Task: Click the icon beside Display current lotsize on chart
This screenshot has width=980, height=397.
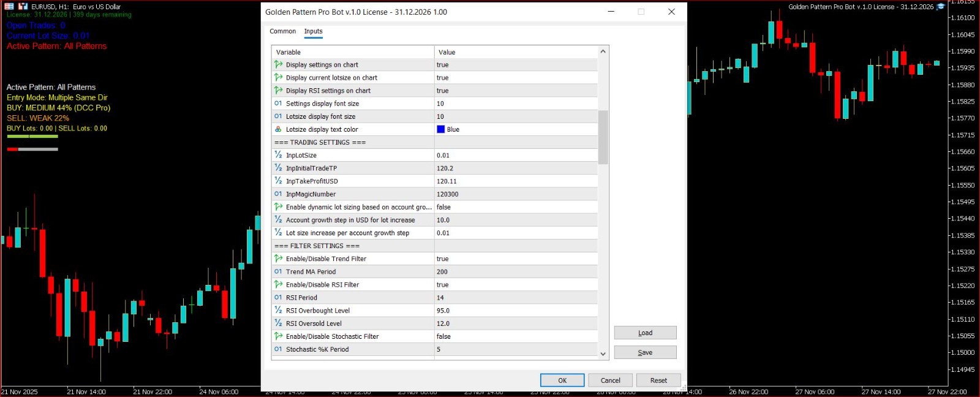Action: click(x=278, y=77)
